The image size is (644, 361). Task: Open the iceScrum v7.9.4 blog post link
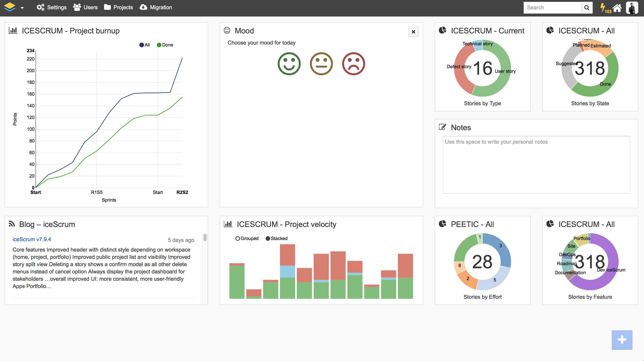(x=31, y=239)
